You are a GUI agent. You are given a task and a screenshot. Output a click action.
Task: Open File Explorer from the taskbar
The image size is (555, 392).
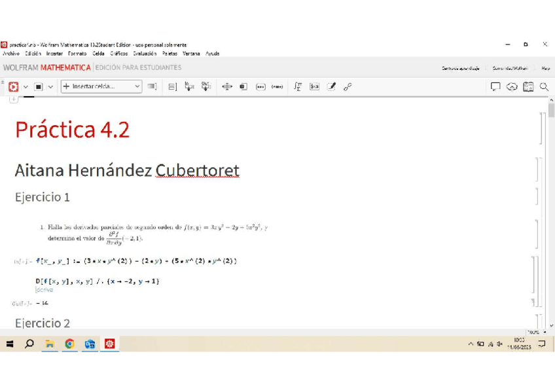pos(50,344)
